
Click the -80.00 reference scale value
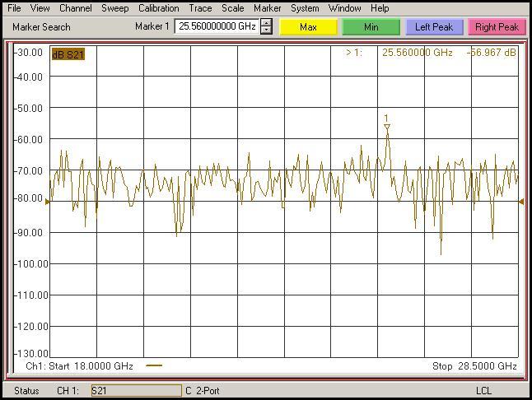click(x=29, y=198)
